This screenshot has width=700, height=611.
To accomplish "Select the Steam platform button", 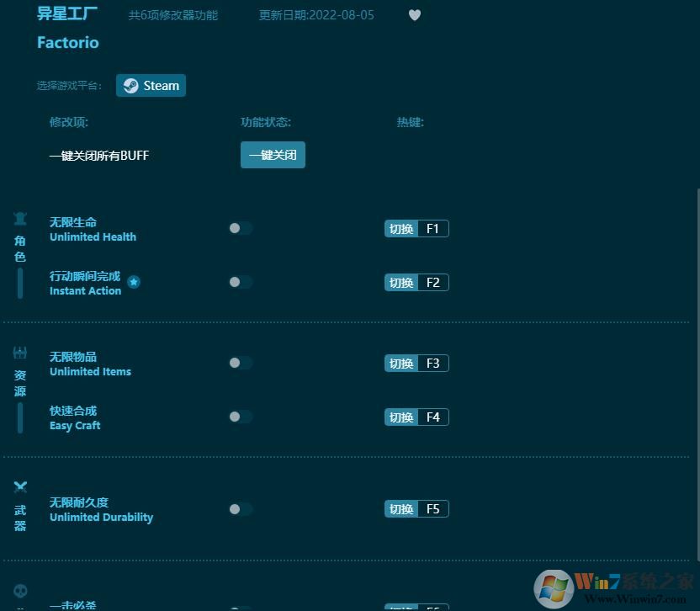I will coord(151,85).
